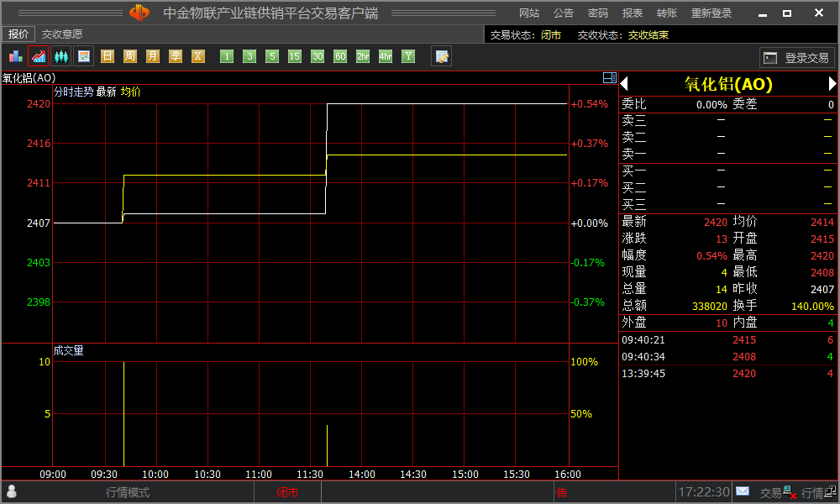This screenshot has width=840, height=504.
Task: Click the red 告 announcement label
Action: click(561, 492)
